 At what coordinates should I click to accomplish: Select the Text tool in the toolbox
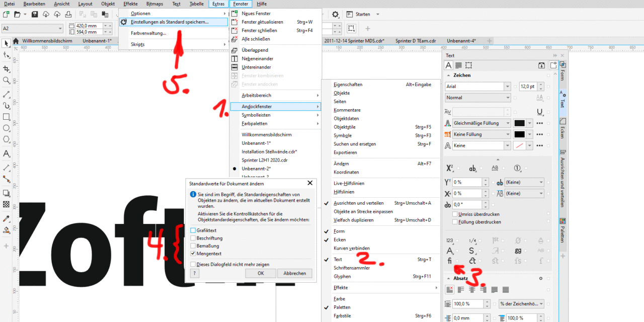pyautogui.click(x=6, y=153)
